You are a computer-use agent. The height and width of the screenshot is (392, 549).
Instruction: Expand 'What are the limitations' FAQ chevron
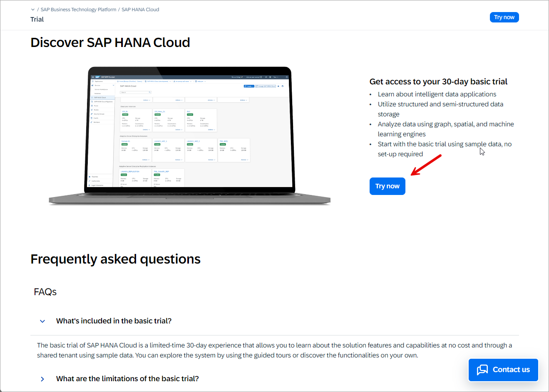tap(42, 379)
